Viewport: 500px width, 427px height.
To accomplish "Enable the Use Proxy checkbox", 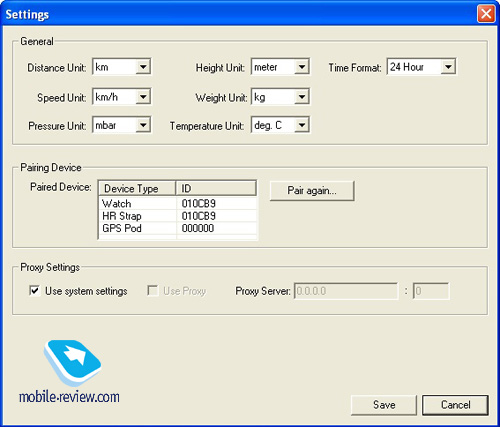I will (x=153, y=290).
